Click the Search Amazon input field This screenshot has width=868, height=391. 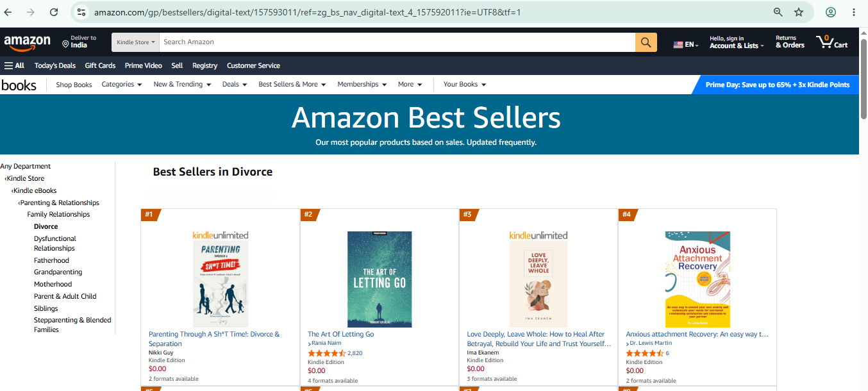[x=397, y=42]
